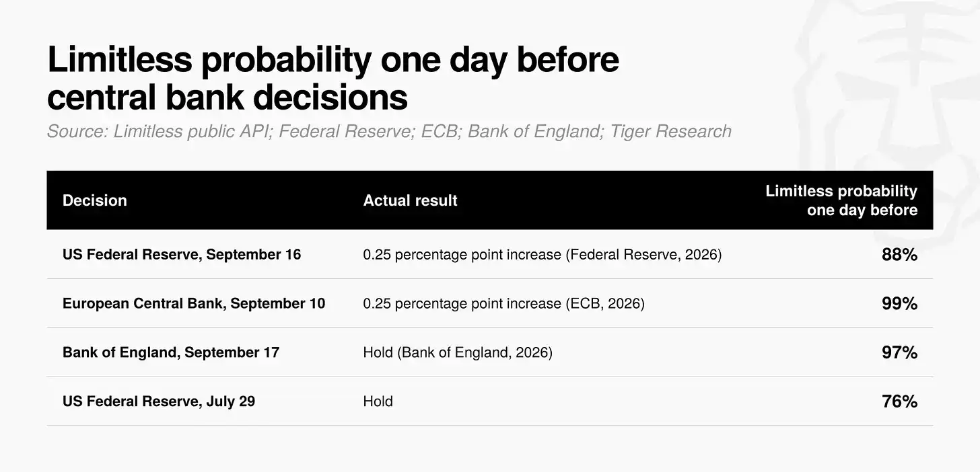This screenshot has height=472, width=980.
Task: Click the 99% probability value
Action: click(900, 304)
